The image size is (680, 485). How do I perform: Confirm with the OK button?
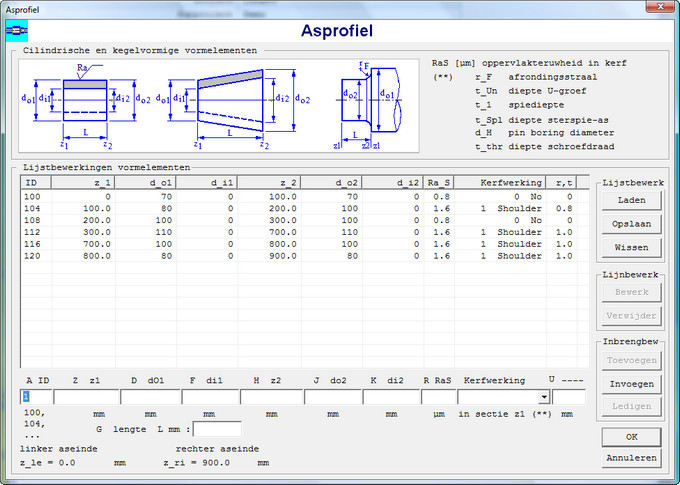pyautogui.click(x=631, y=437)
